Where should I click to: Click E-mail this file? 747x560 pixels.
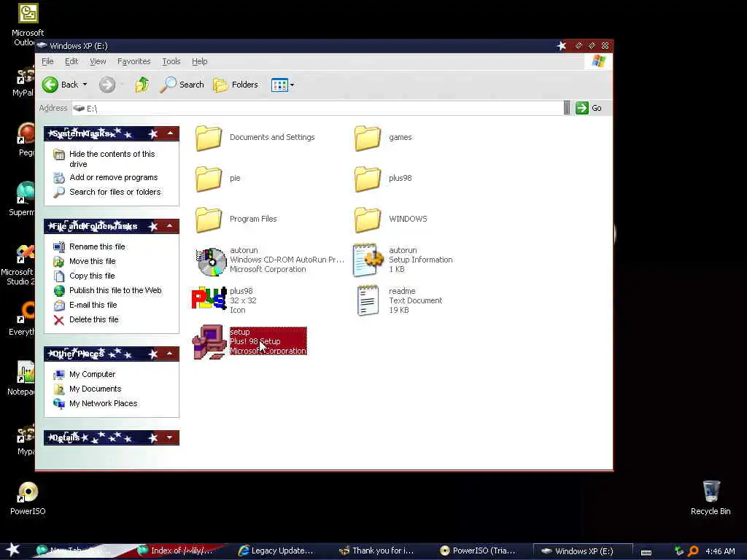point(93,306)
